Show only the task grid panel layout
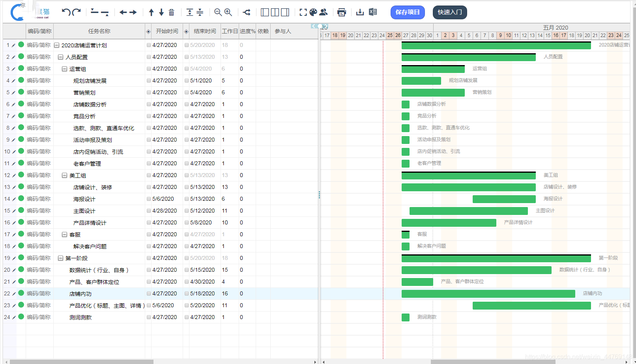Viewport: 636px width, 364px height. 265,12
